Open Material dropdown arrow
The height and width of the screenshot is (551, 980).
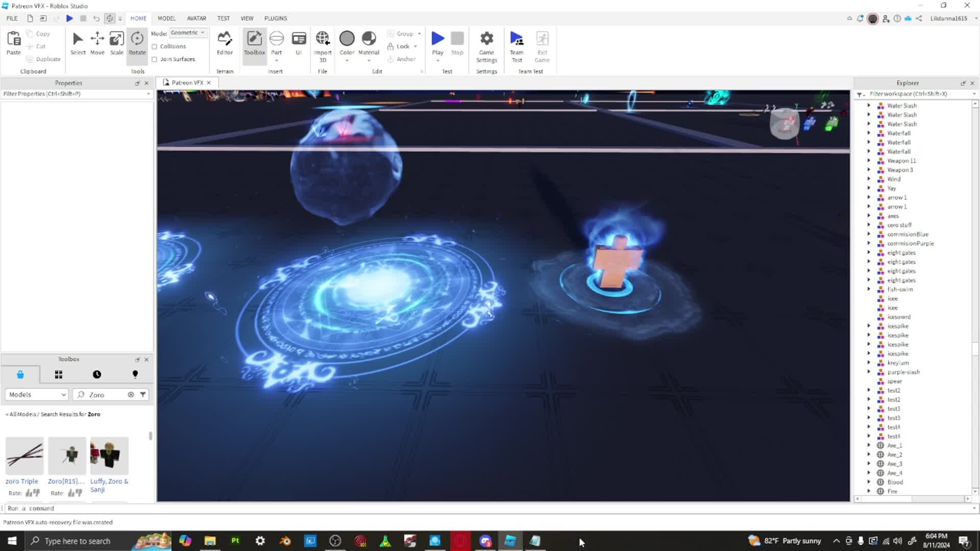pos(369,61)
